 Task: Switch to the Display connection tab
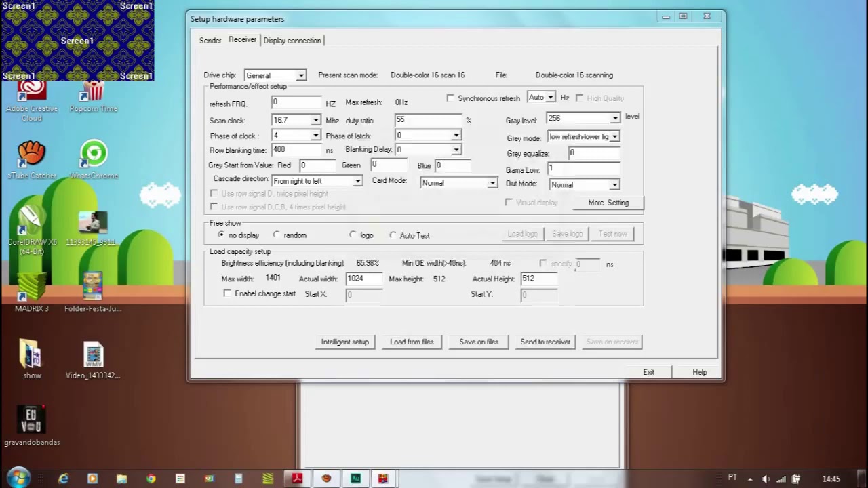click(x=292, y=41)
